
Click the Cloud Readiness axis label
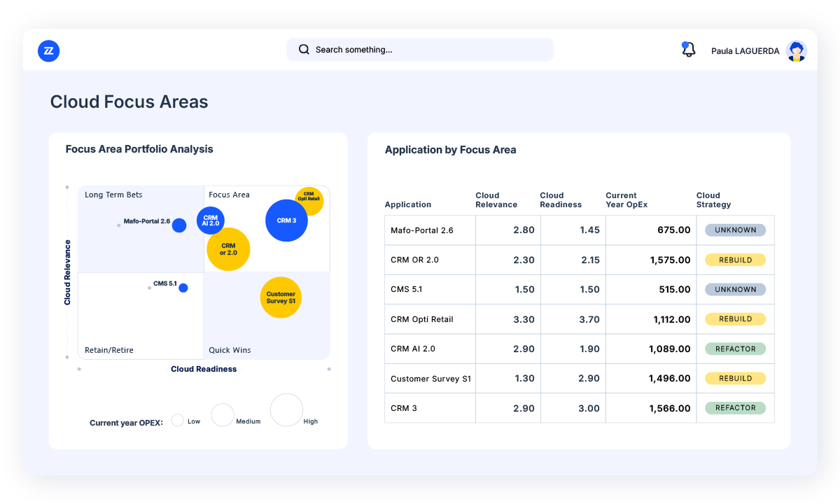204,369
